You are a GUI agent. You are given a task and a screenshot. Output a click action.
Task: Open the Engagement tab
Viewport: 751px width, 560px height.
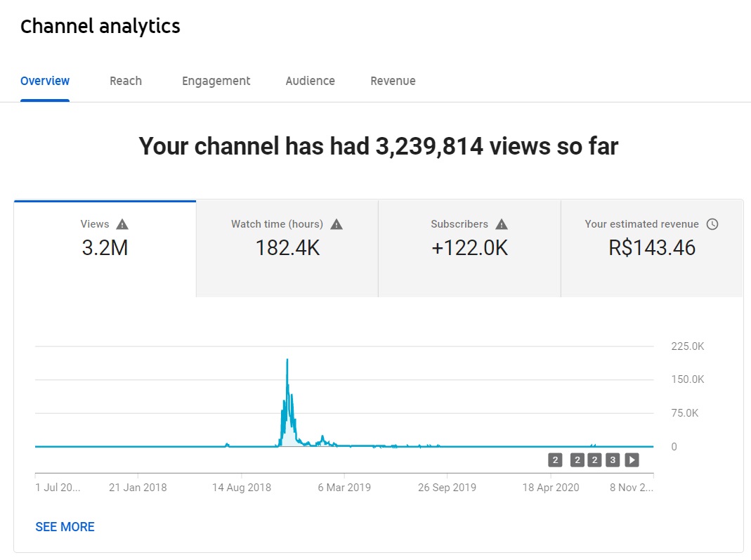[x=216, y=81]
